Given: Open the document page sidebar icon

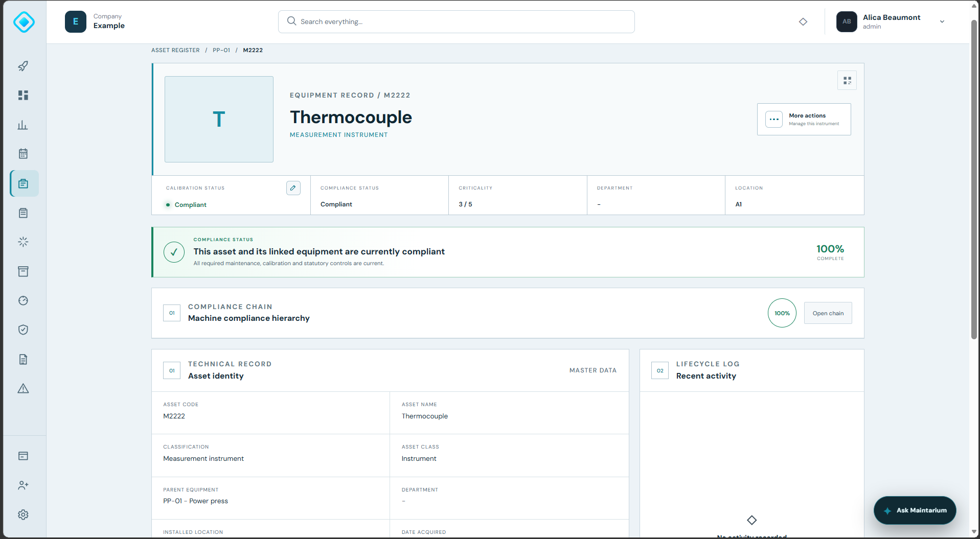Looking at the screenshot, I should (23, 359).
